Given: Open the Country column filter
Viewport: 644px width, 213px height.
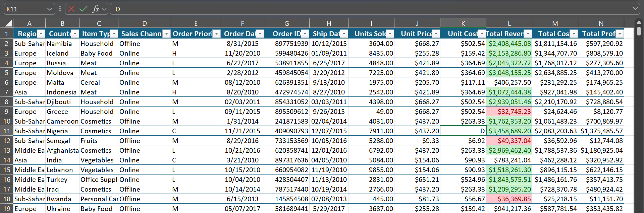Looking at the screenshot, I should 75,34.
